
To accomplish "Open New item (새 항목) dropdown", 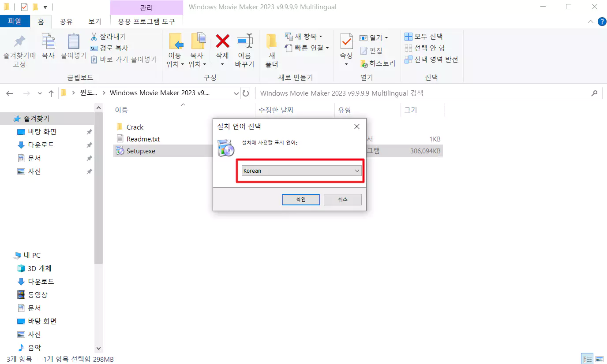I will [303, 37].
